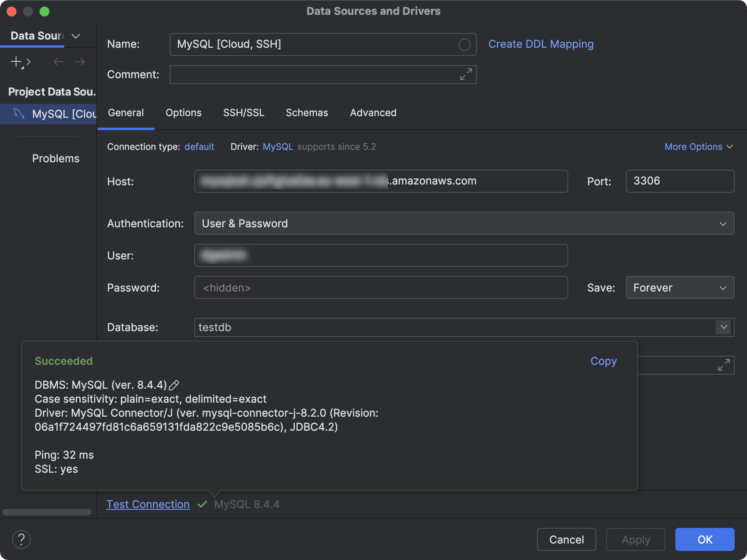Click the back navigation arrow in the sidebar
The image size is (747, 560).
coord(58,61)
